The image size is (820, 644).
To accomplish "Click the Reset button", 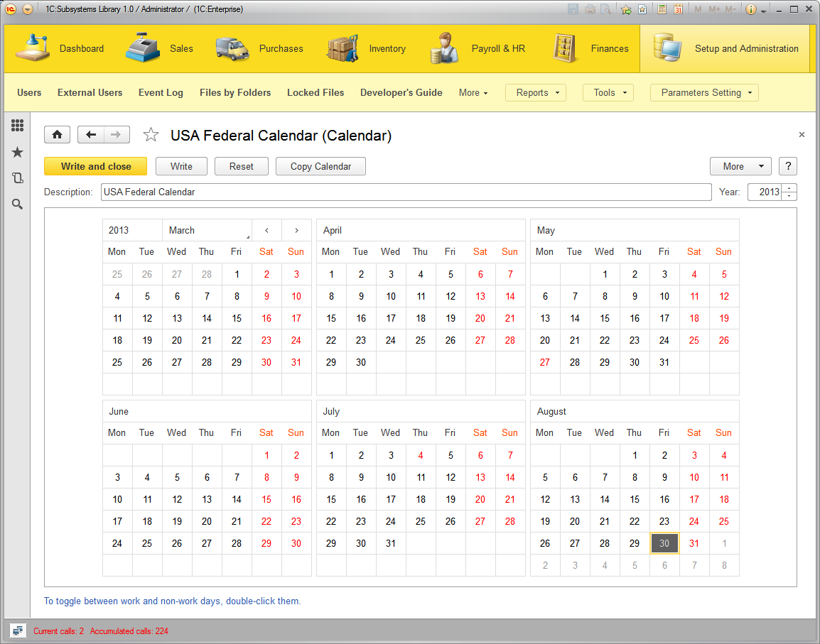I will [241, 166].
